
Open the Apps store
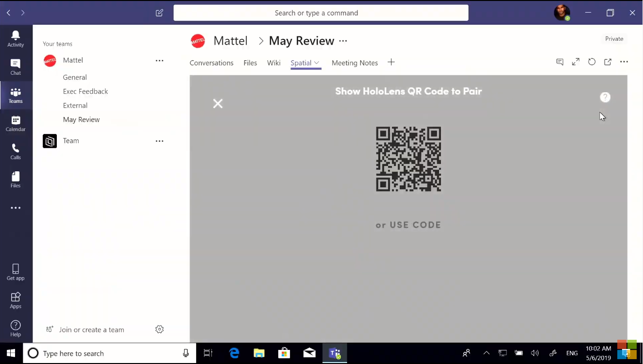coord(16,300)
